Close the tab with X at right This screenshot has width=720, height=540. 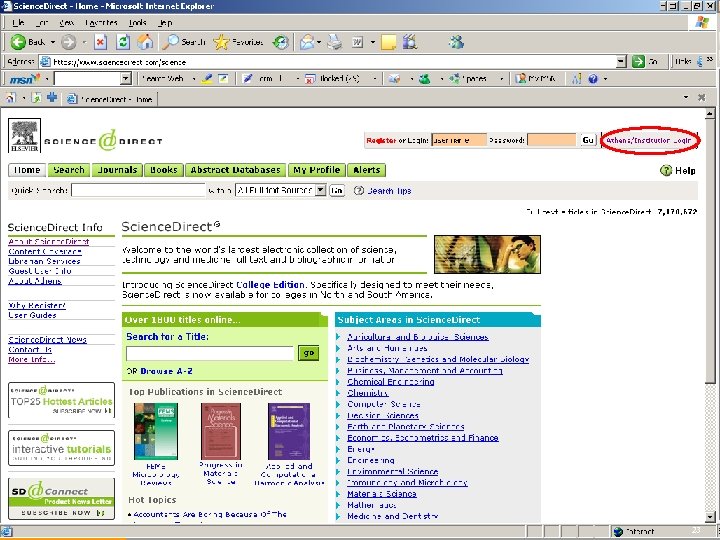701,97
